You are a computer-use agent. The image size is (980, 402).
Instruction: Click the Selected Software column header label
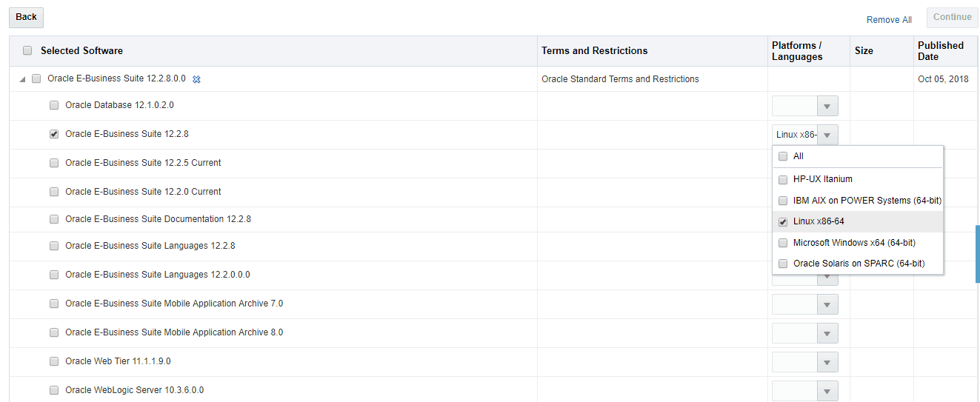click(81, 51)
